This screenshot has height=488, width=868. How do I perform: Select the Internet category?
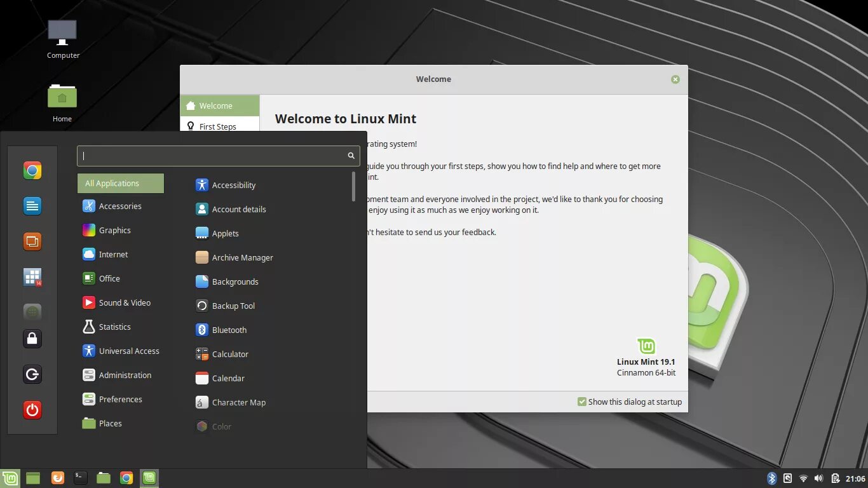(121, 254)
